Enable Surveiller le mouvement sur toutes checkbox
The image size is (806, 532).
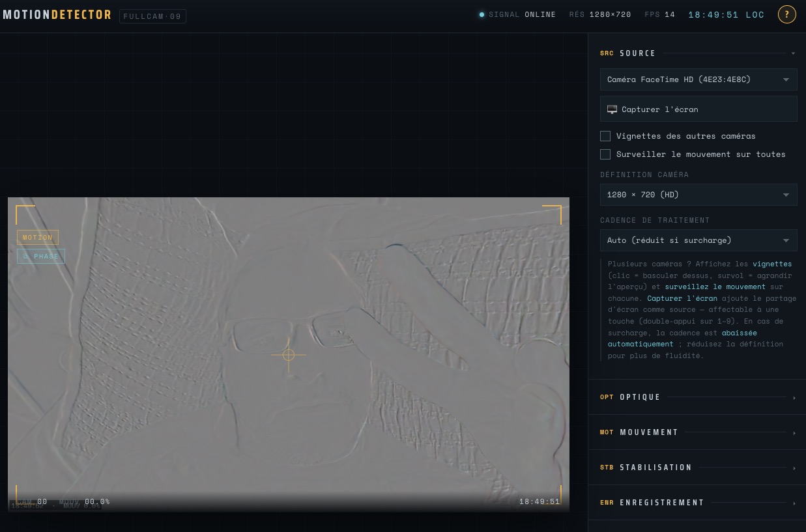(605, 154)
